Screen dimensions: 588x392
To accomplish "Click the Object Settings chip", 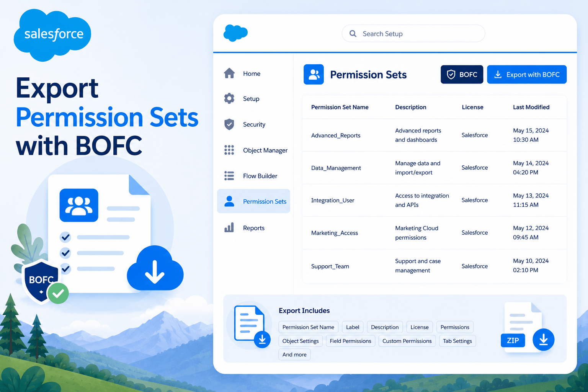I will 301,341.
